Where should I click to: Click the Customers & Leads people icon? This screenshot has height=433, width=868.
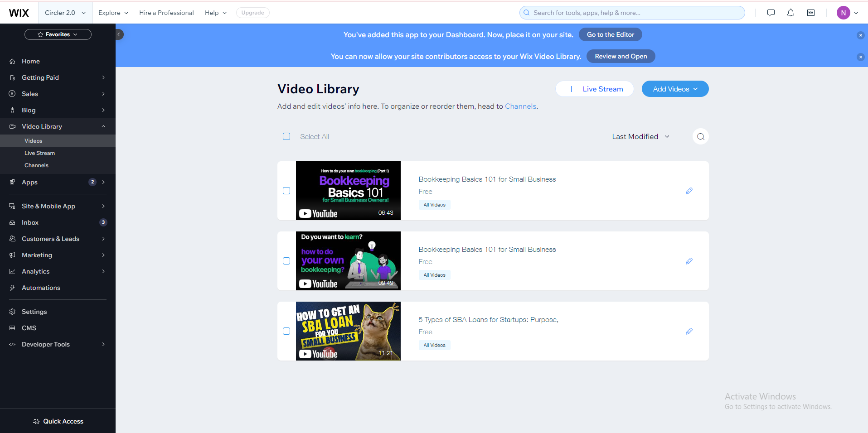(12, 239)
